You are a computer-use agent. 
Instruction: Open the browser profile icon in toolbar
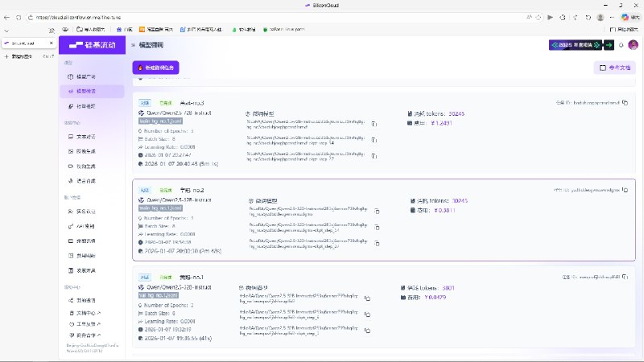(x=600, y=16)
